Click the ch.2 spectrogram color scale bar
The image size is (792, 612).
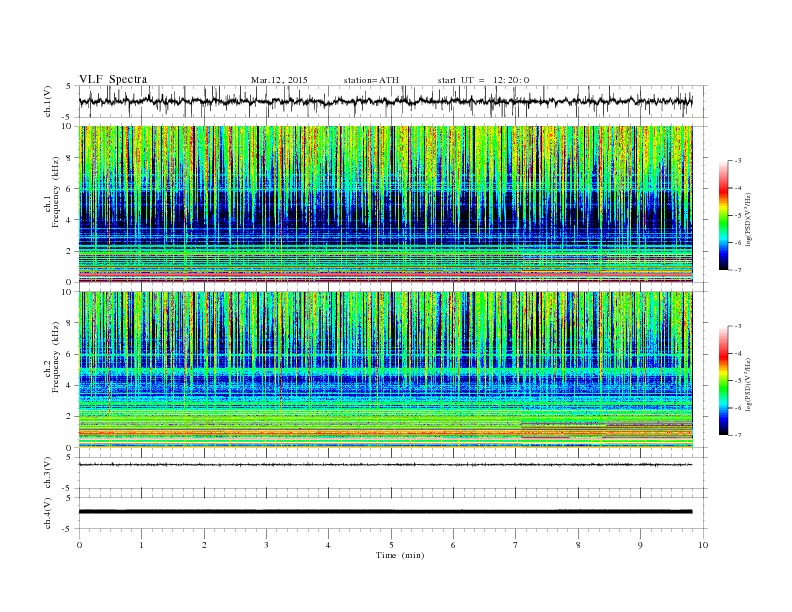[x=723, y=380]
